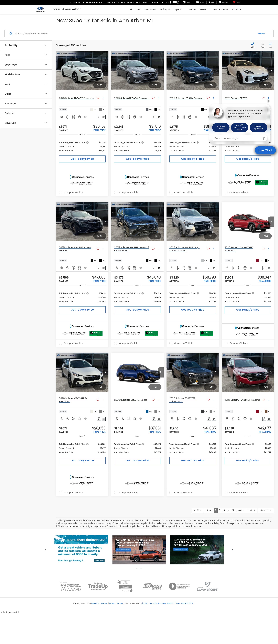
Task: Click Schedule Service chat button
Action: click(x=221, y=128)
